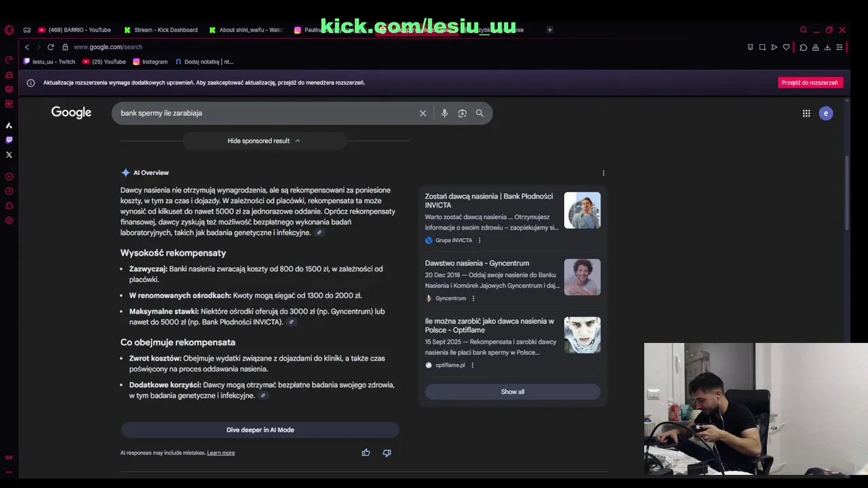Open the tab search magnifier icon
Screen dimensions: 868x488
coord(804,30)
